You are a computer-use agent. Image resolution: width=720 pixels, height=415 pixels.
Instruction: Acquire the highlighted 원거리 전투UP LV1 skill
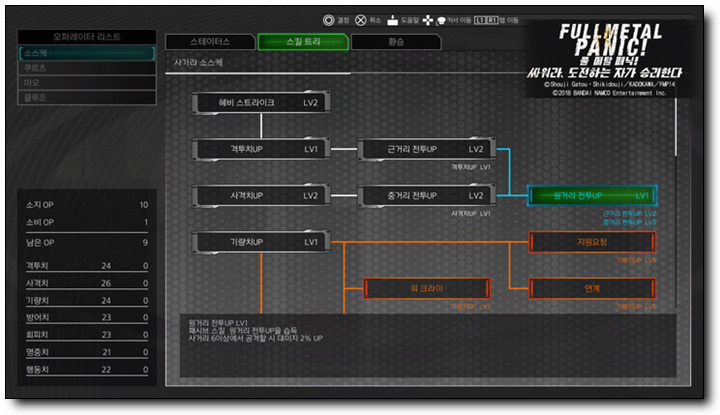[592, 196]
